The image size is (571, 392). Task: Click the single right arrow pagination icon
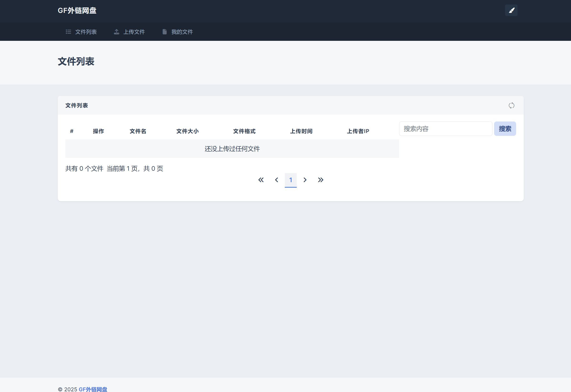coord(305,180)
